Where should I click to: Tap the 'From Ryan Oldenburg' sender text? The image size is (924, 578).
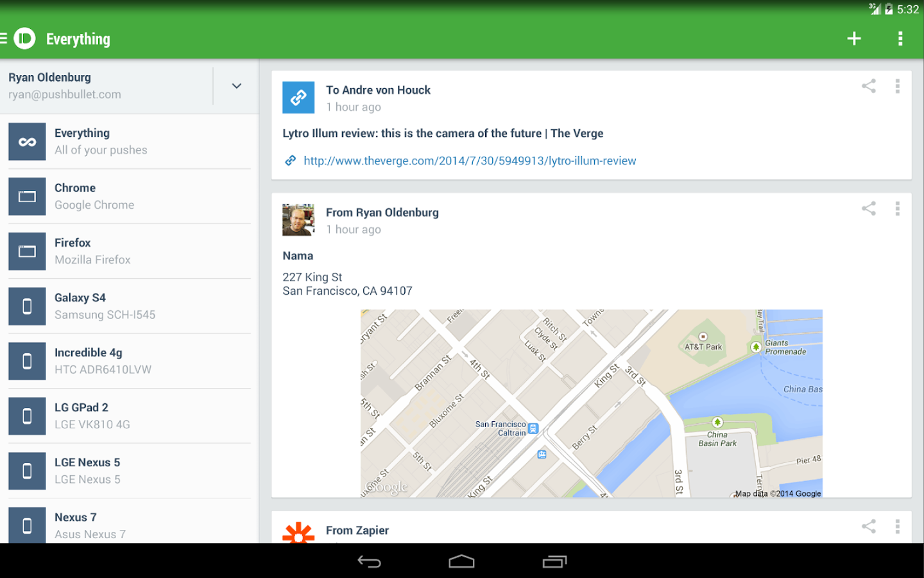coord(382,213)
